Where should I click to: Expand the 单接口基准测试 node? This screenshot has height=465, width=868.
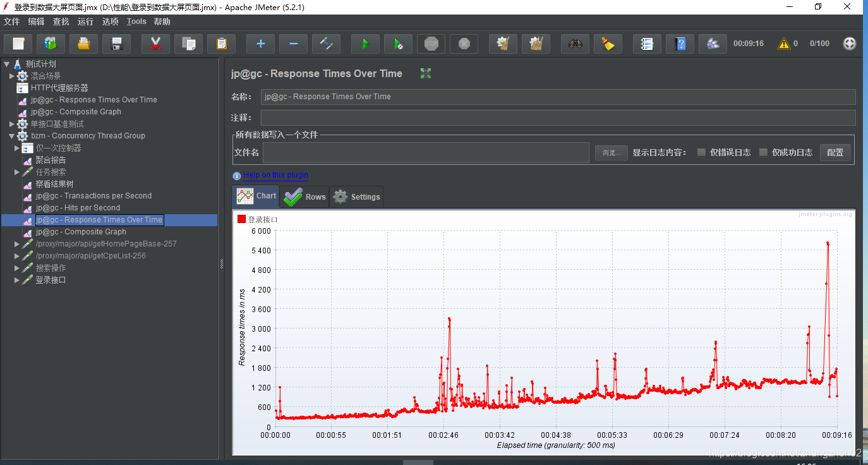tap(11, 124)
